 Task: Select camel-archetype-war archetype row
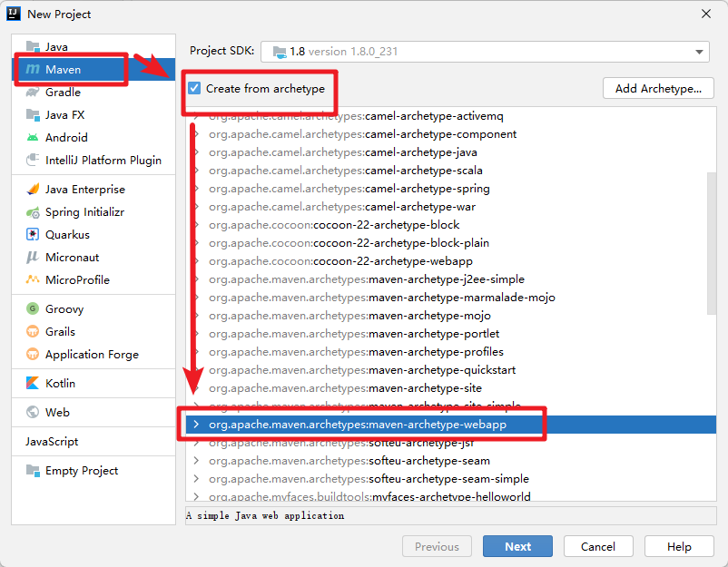pyautogui.click(x=451, y=207)
